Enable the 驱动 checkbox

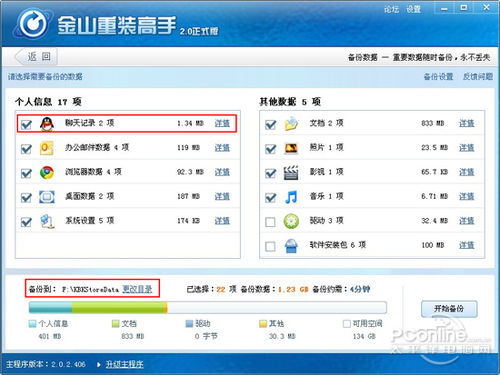click(x=270, y=222)
